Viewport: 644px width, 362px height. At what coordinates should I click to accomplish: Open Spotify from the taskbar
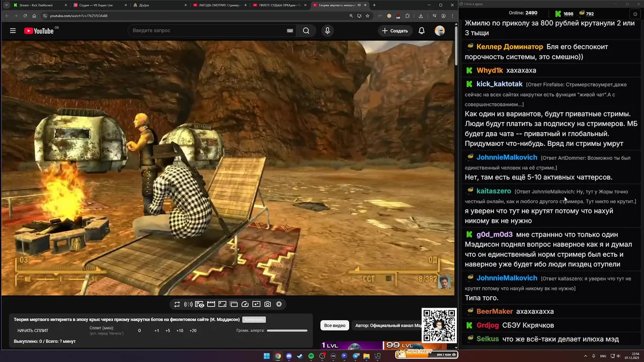(311, 356)
